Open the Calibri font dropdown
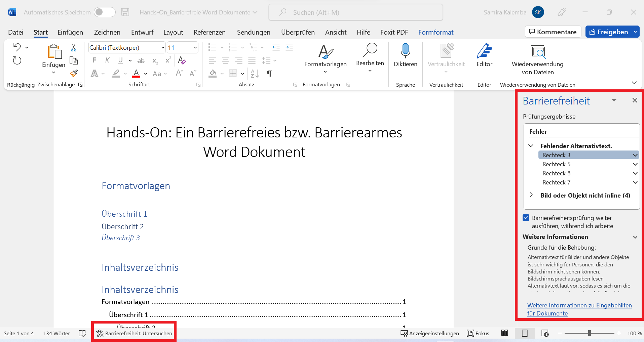Viewport: 644px width, 342px height. (x=162, y=47)
